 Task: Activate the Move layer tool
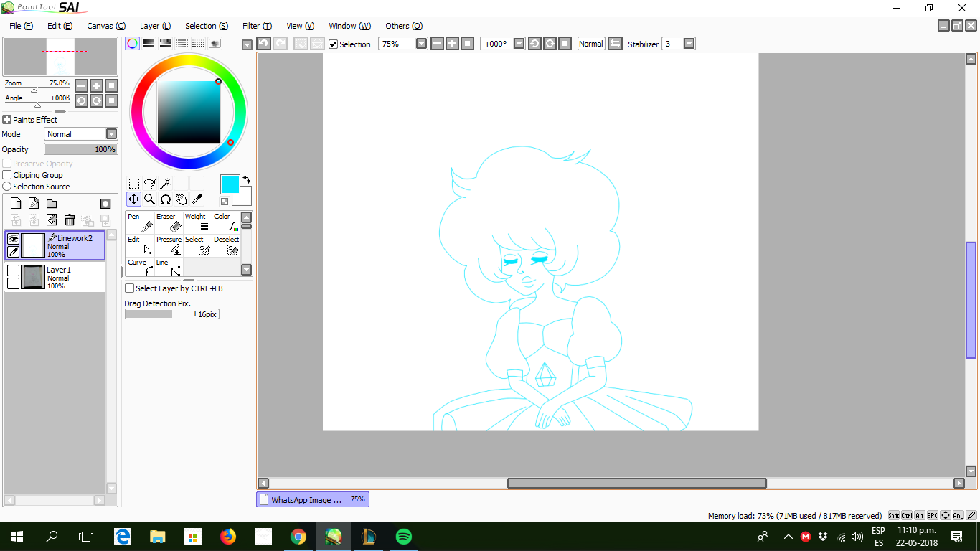(x=134, y=199)
